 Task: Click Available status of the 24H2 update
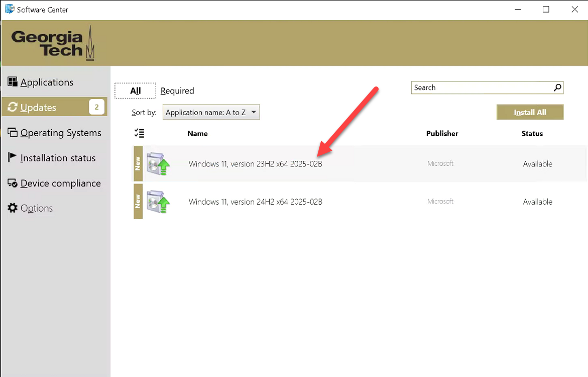coord(537,202)
